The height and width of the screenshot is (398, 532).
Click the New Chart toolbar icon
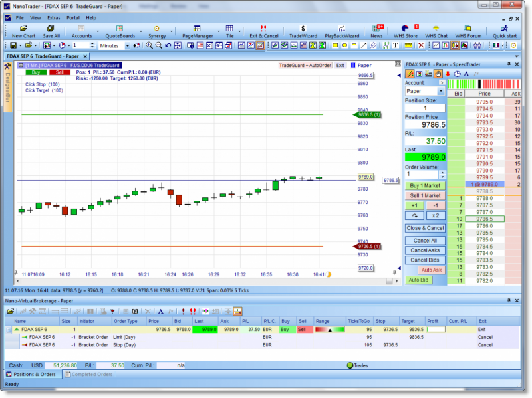click(23, 31)
